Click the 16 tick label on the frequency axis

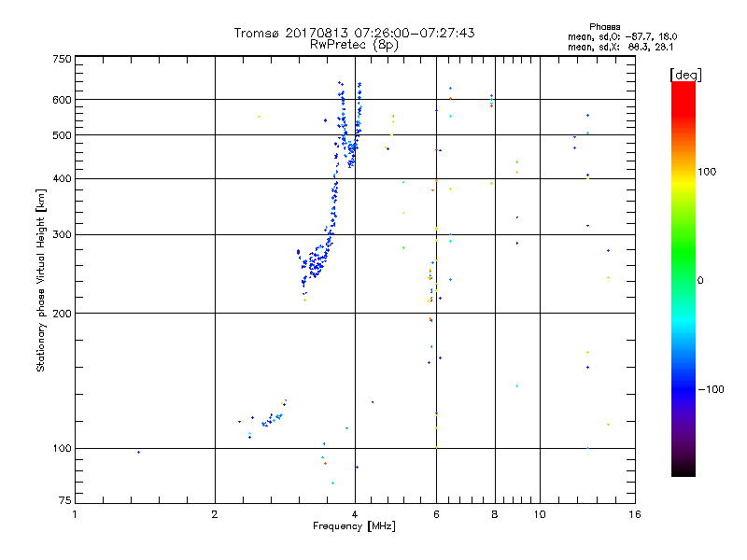tap(635, 514)
